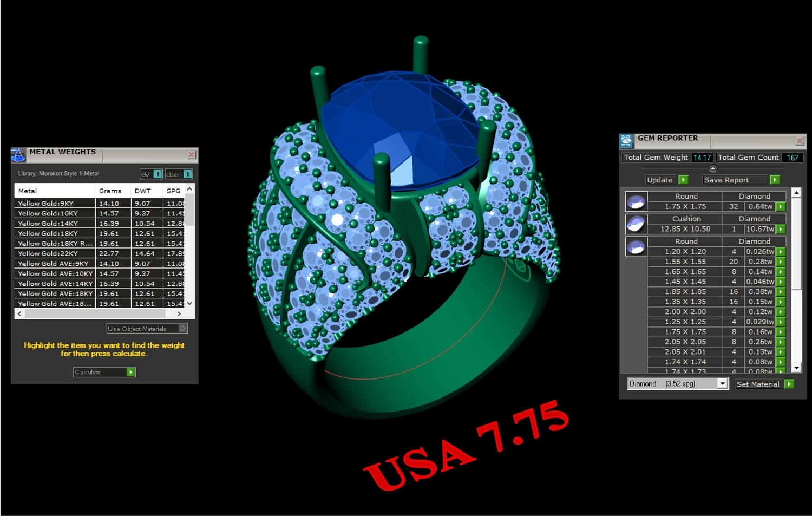Click the SPG column header

point(174,191)
